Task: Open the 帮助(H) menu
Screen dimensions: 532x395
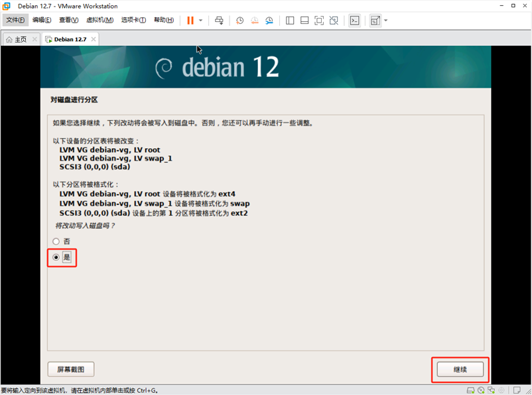Action: 164,20
